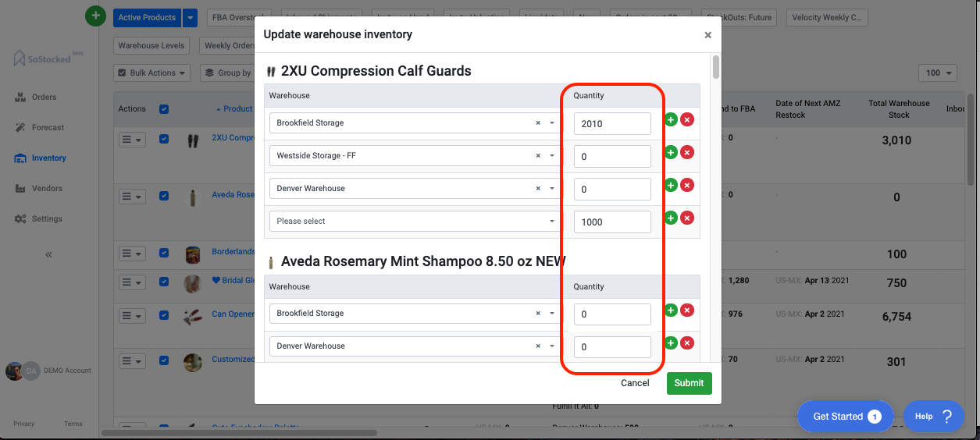
Task: Uncheck the Borderlands row checkbox
Action: point(164,253)
